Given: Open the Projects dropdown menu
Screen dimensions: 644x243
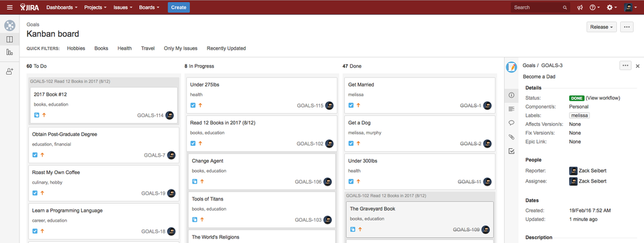Looking at the screenshot, I should click(95, 7).
